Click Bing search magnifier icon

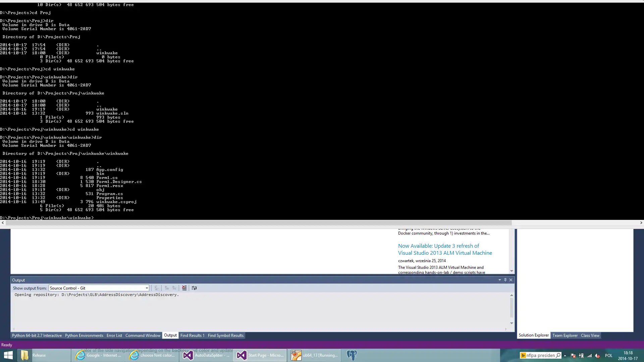coord(558,355)
